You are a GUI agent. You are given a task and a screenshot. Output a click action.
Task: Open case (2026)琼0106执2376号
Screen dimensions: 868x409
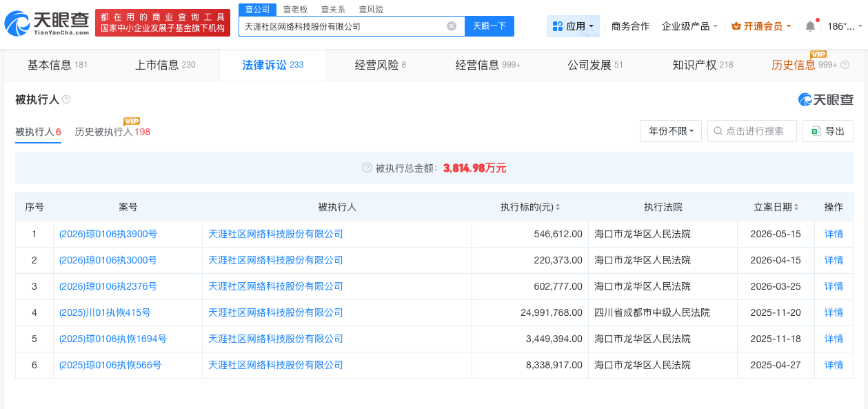point(108,286)
